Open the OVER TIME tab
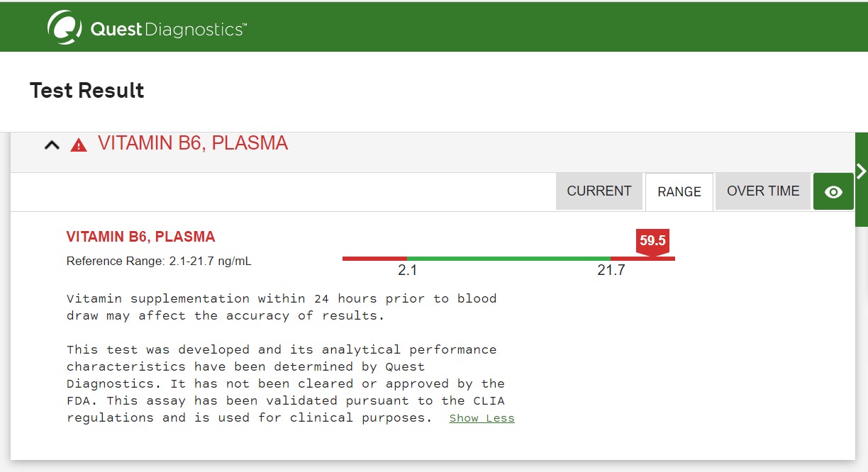The width and height of the screenshot is (868, 472). tap(762, 191)
